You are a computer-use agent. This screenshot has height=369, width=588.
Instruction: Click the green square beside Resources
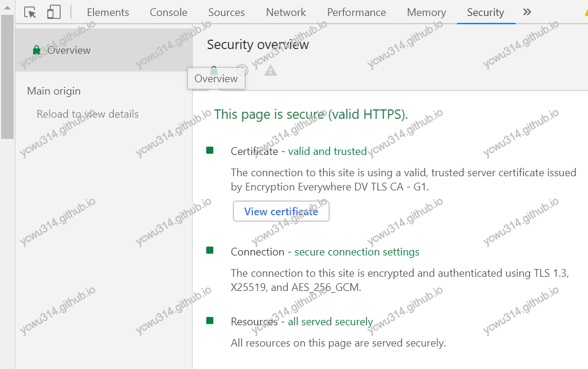pyautogui.click(x=209, y=320)
